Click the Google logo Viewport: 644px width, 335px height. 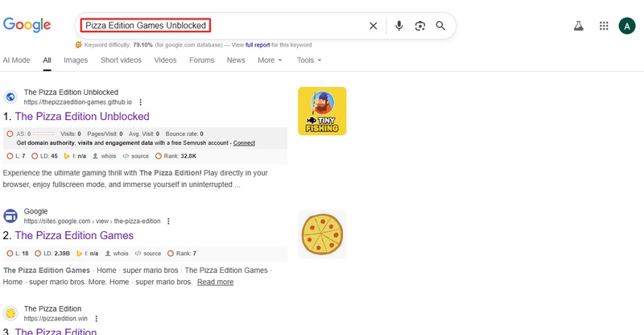27,25
